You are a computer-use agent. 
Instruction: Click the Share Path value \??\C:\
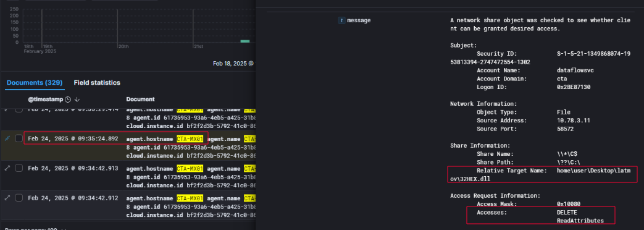click(x=569, y=162)
